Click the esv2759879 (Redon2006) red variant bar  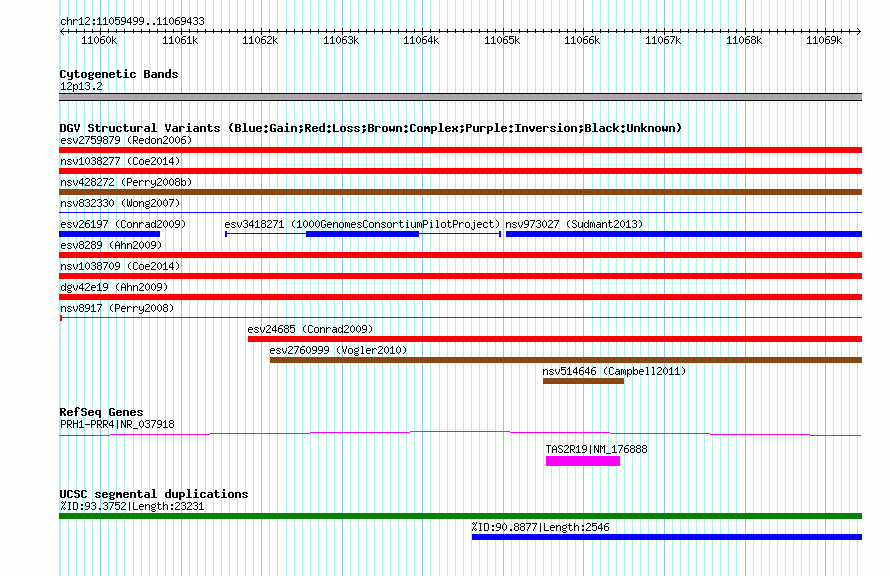pos(460,150)
